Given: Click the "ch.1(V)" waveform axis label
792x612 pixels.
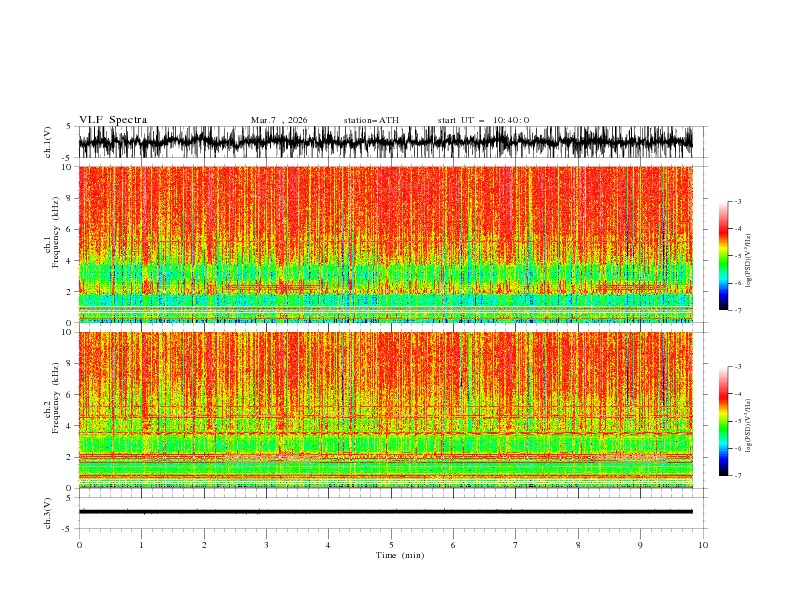Looking at the screenshot, I should (x=48, y=142).
